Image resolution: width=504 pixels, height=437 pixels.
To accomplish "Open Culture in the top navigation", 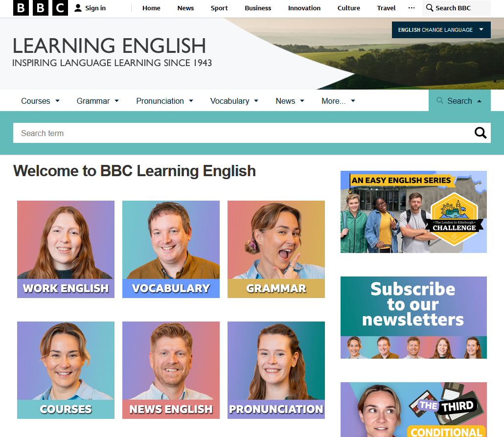I will [349, 8].
